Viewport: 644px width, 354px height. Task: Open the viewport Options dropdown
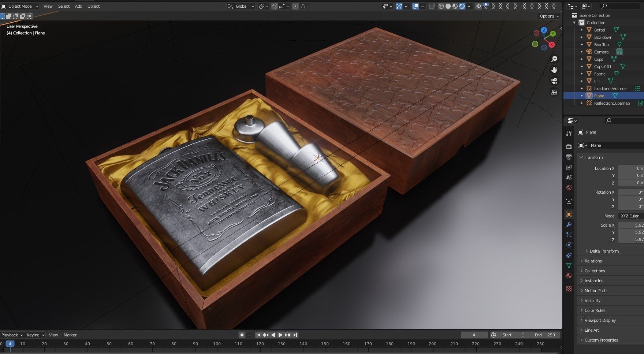[549, 16]
